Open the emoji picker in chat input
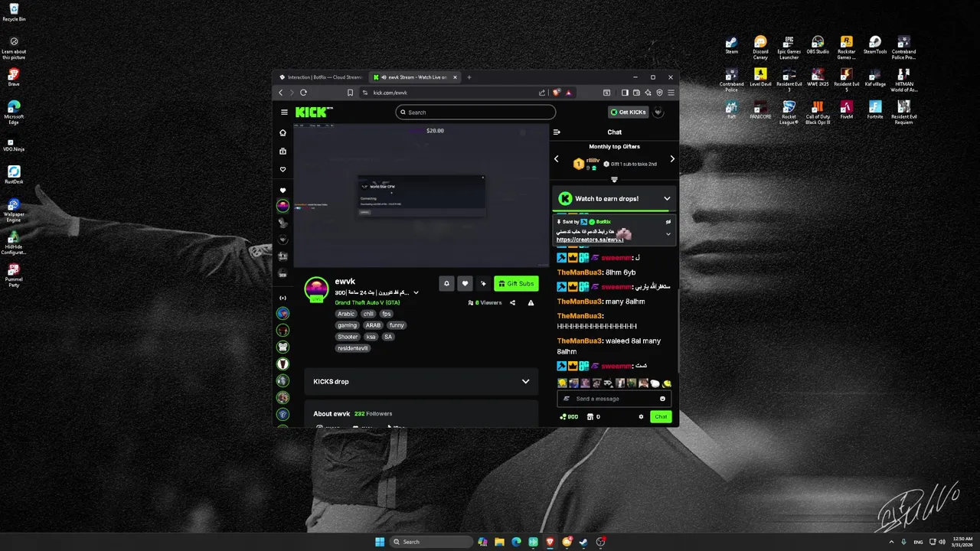980x551 pixels. pos(662,399)
